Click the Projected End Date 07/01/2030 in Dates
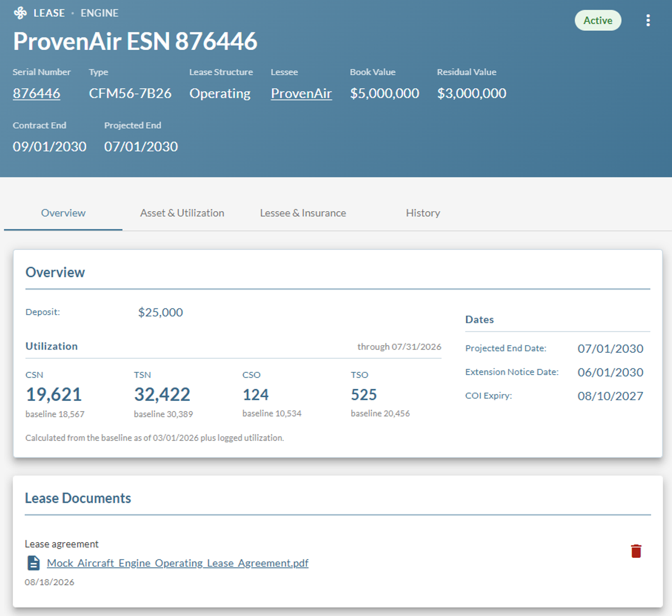The width and height of the screenshot is (672, 616). (610, 349)
